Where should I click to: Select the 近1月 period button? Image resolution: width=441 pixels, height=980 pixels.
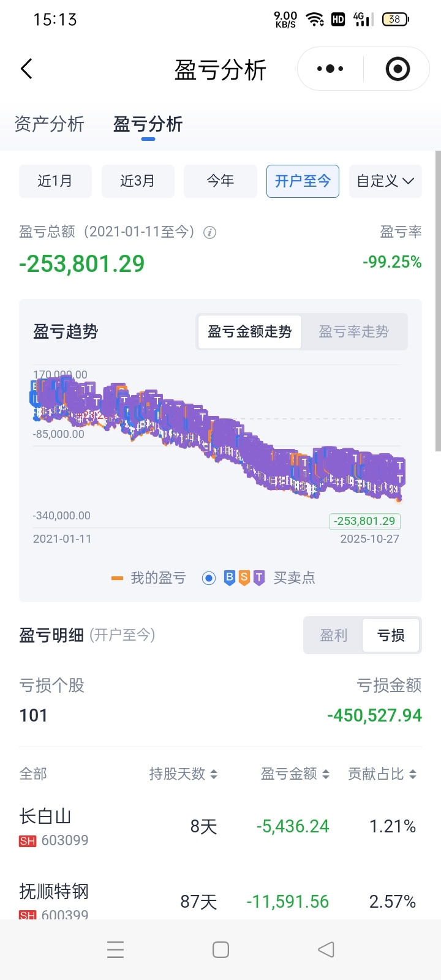[x=55, y=181]
